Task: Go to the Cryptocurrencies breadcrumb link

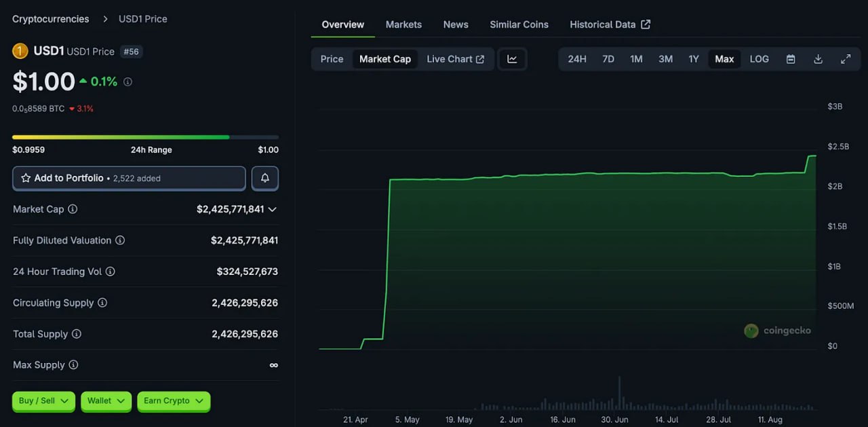Action: pyautogui.click(x=51, y=19)
